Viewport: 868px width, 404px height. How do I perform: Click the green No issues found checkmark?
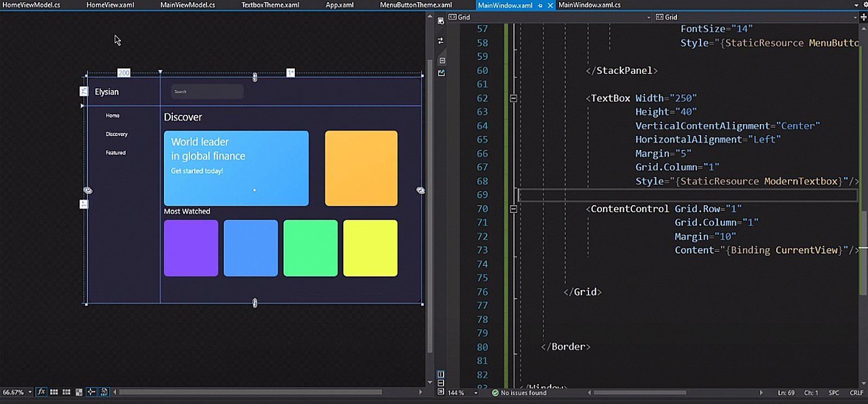click(x=495, y=393)
